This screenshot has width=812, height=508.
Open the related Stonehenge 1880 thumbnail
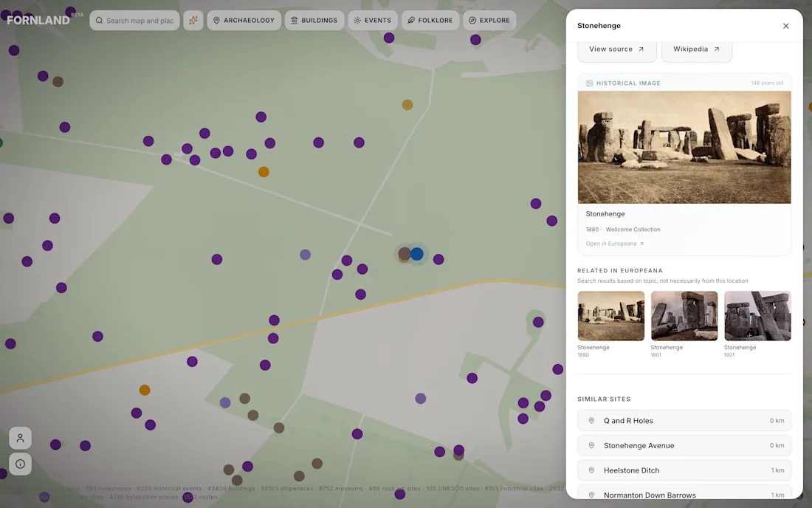611,316
